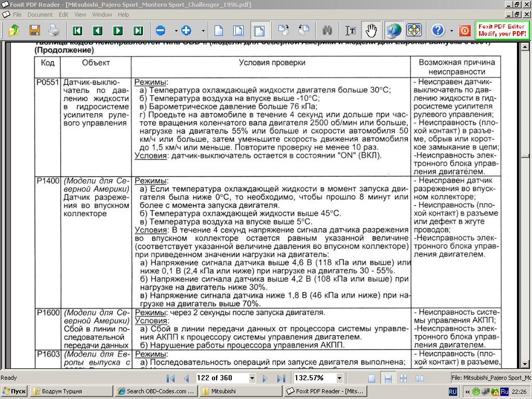The height and width of the screenshot is (399, 532).
Task: Click the Пуск start button
Action: tap(14, 391)
